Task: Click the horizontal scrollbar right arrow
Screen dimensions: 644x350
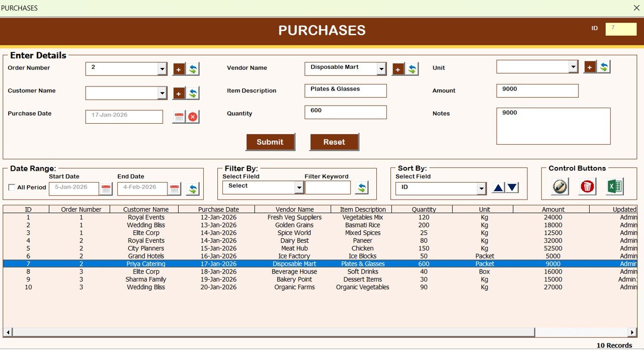Action: pos(632,332)
